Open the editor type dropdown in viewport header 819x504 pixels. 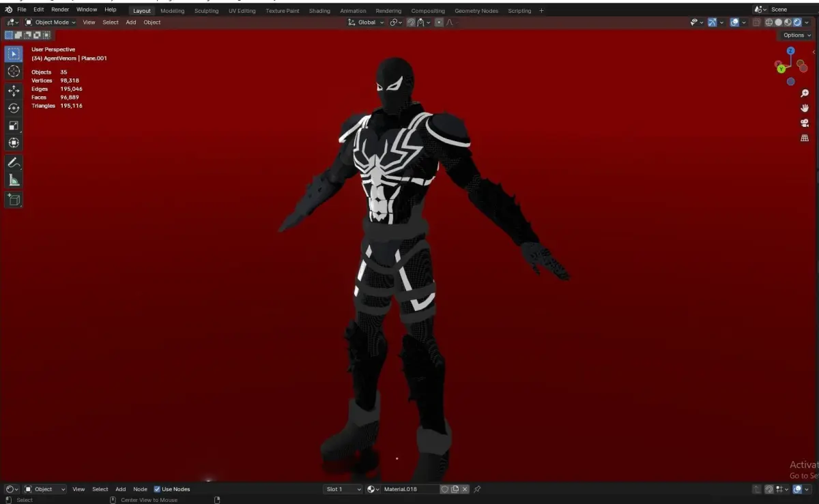[12, 23]
